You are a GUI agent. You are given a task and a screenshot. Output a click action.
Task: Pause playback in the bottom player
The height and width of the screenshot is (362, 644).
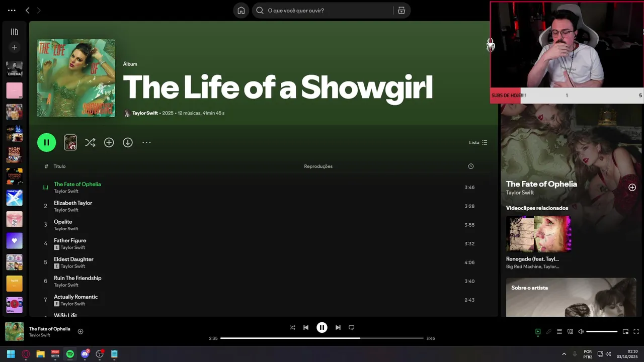coord(322,327)
